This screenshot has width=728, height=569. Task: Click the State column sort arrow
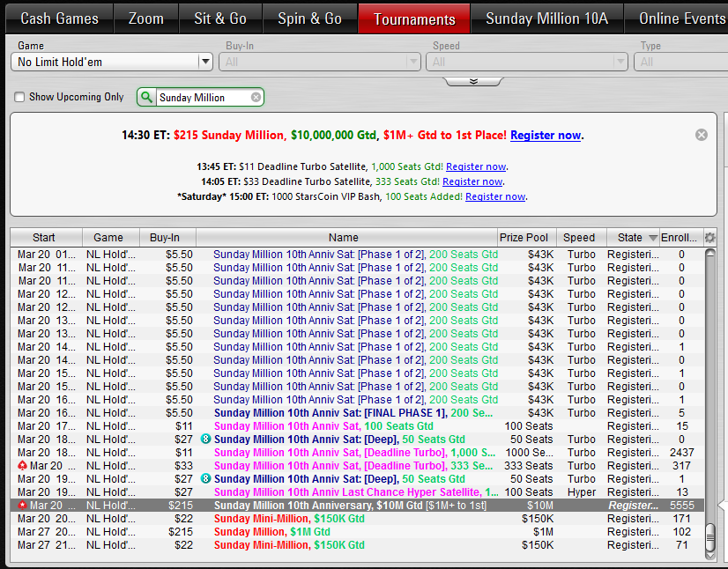click(653, 238)
